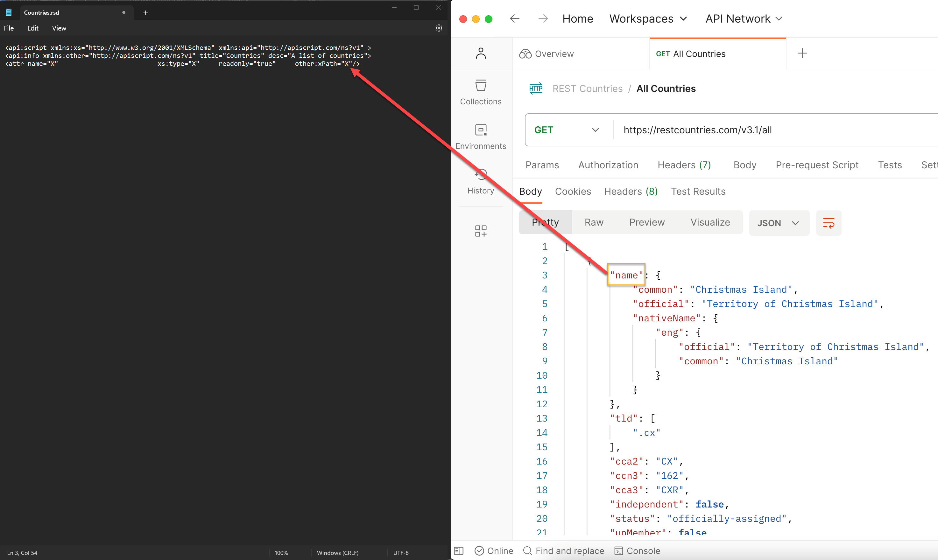Click the request URL input field
Image resolution: width=938 pixels, height=560 pixels.
click(x=774, y=130)
